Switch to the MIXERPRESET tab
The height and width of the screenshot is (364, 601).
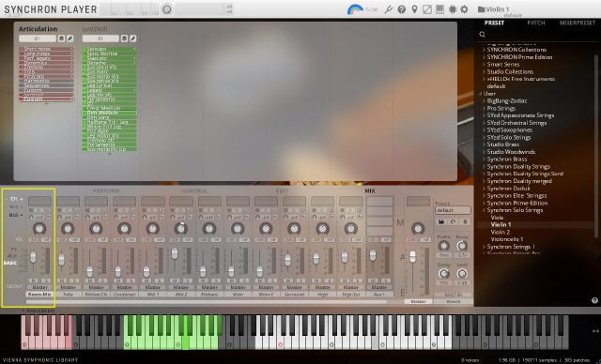578,23
